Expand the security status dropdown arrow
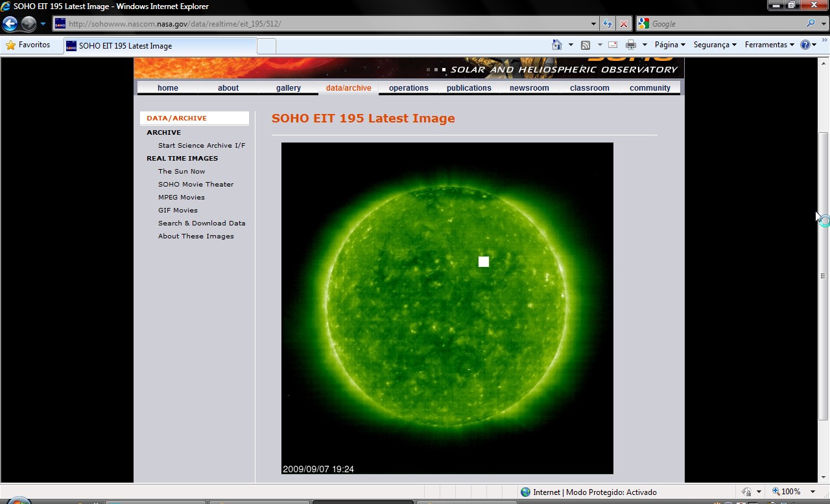Screen dimensions: 830x504 pos(759,492)
